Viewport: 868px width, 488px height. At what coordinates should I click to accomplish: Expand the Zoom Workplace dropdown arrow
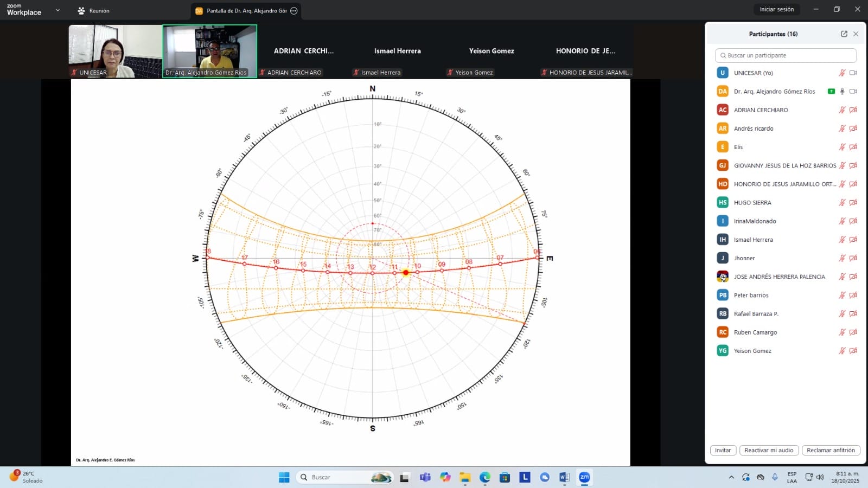(x=58, y=10)
